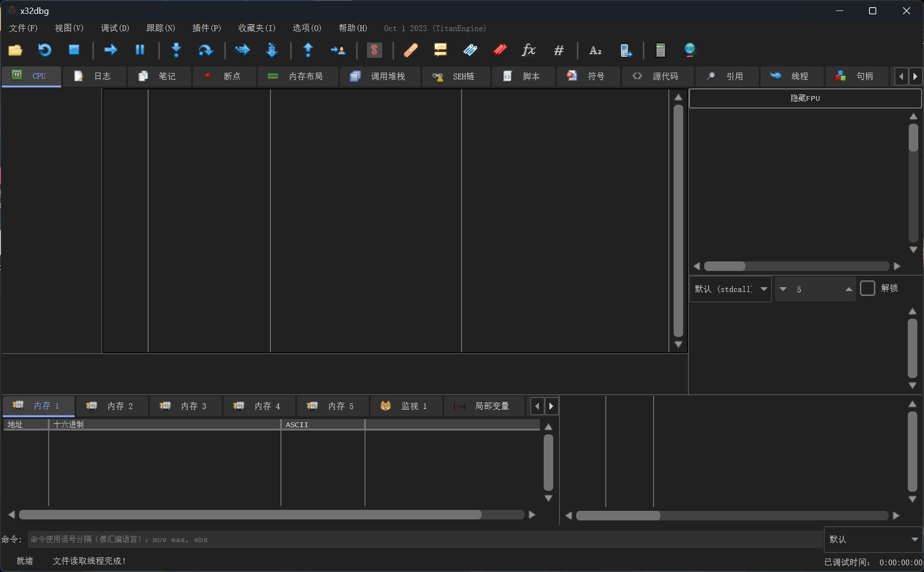Click the run to user code icon
The image size is (924, 572).
338,50
